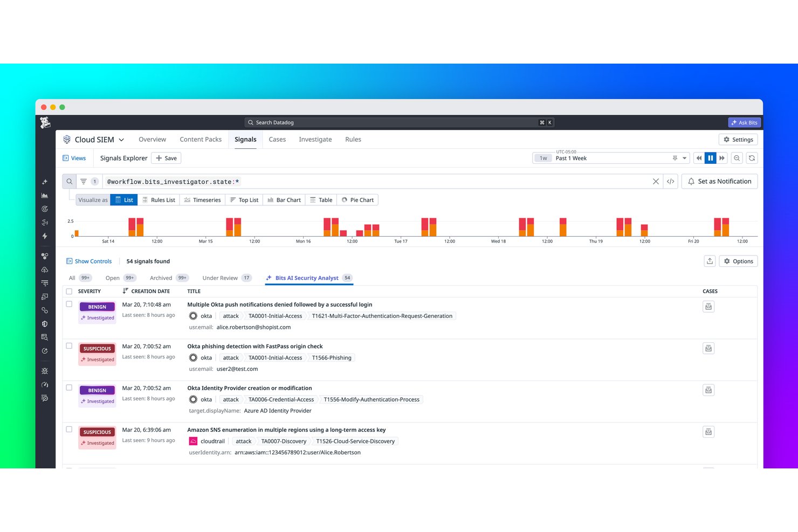This screenshot has width=798, height=532.
Task: Switch to the Overview tab
Action: [x=152, y=139]
